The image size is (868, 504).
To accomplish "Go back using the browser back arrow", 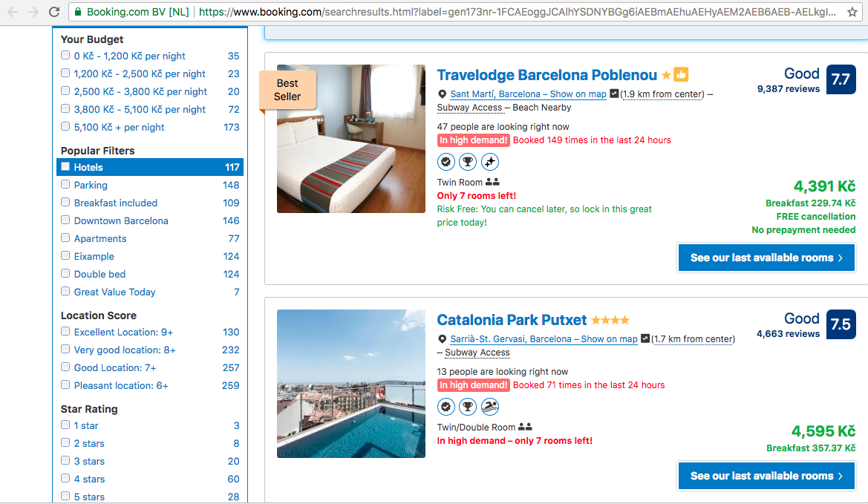I will pyautogui.click(x=12, y=12).
